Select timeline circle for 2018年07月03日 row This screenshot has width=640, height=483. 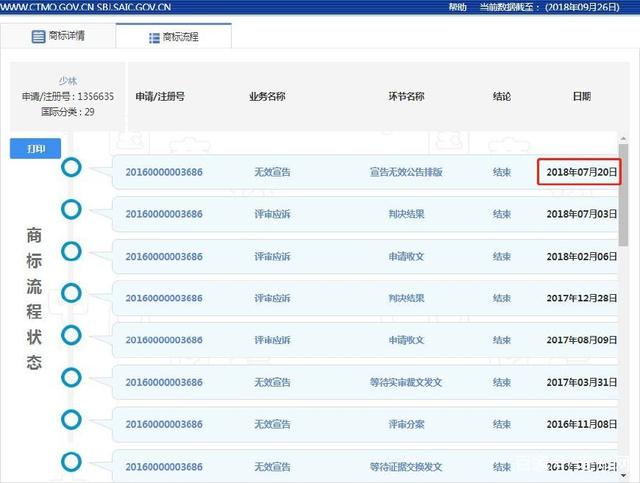(71, 209)
